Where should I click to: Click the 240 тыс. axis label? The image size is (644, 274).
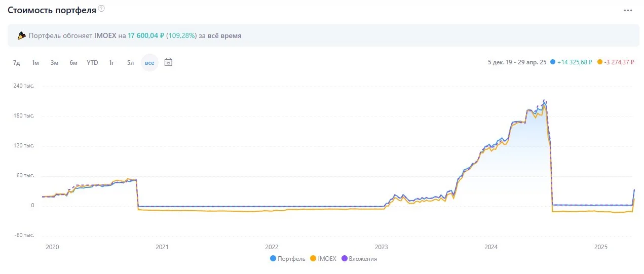(24, 86)
